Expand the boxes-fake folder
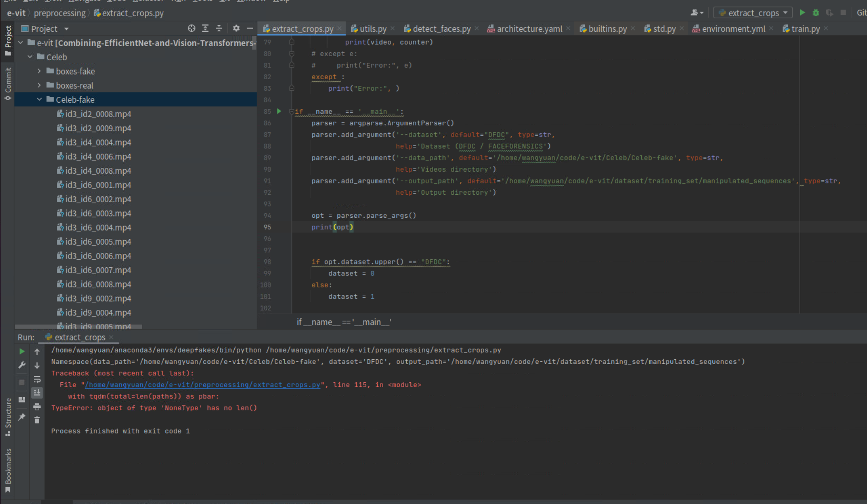The width and height of the screenshot is (867, 504). pos(39,71)
